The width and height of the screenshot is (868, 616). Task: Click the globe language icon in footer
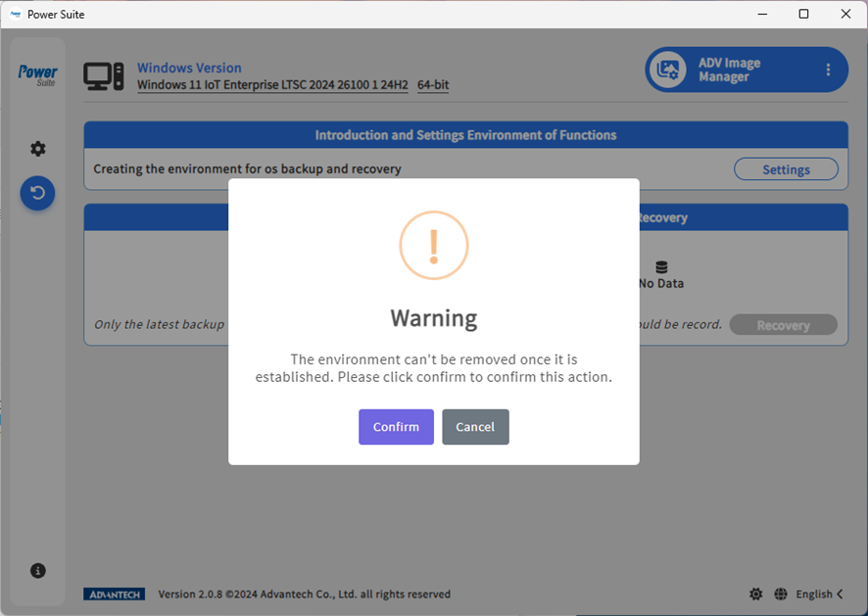click(781, 594)
